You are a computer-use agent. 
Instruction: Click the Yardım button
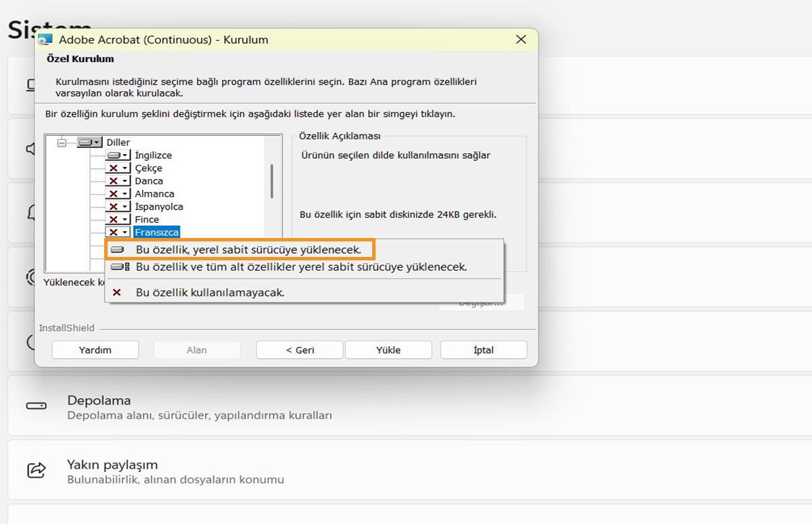[95, 350]
